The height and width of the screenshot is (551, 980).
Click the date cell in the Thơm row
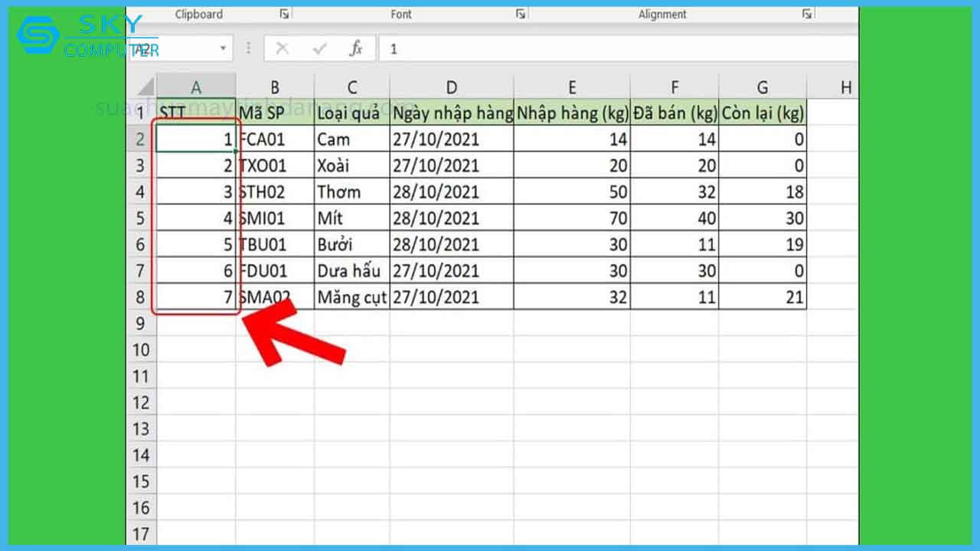coord(452,192)
